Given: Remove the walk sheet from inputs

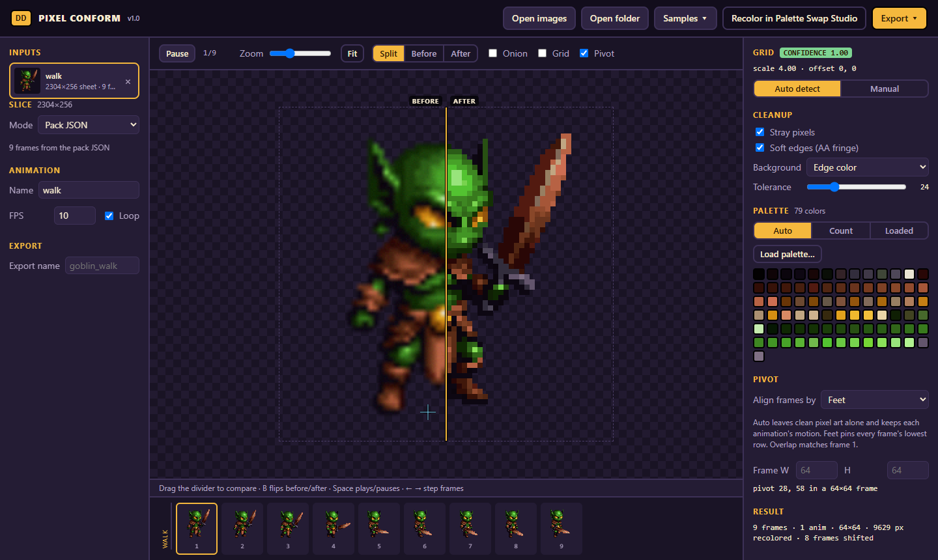Looking at the screenshot, I should (x=128, y=81).
